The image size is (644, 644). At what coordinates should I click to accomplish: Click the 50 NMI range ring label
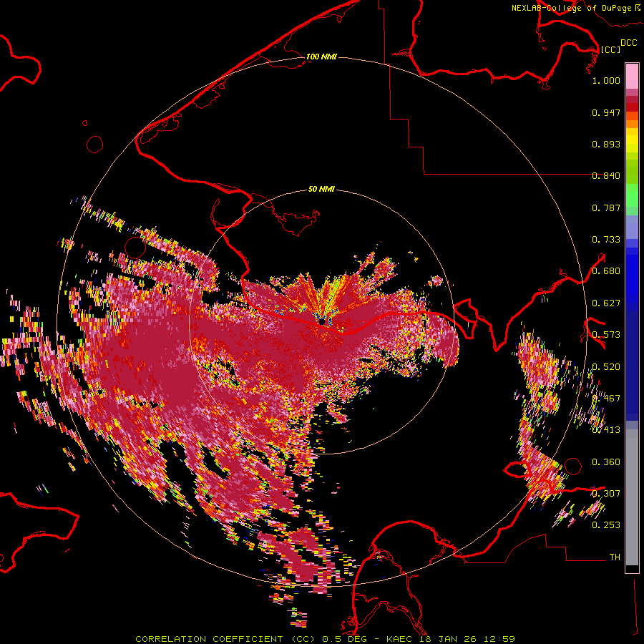point(321,189)
